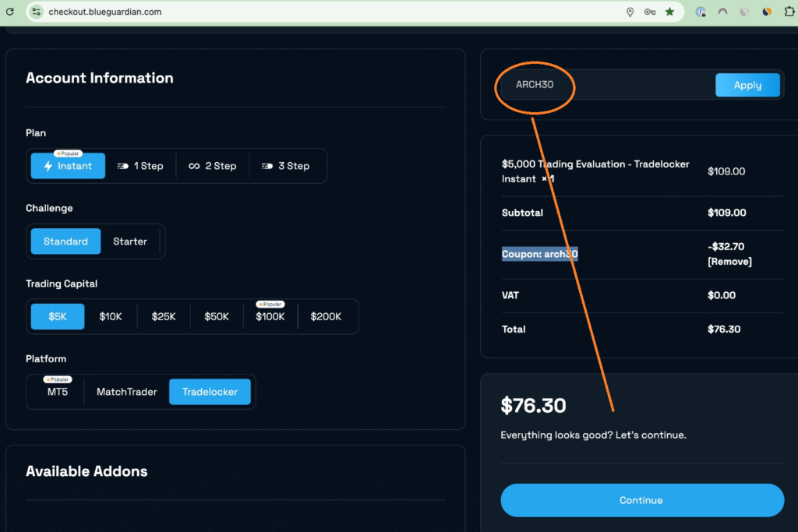Screen dimensions: 798x532
Task: Choose the 2 Step plan
Action: 213,166
